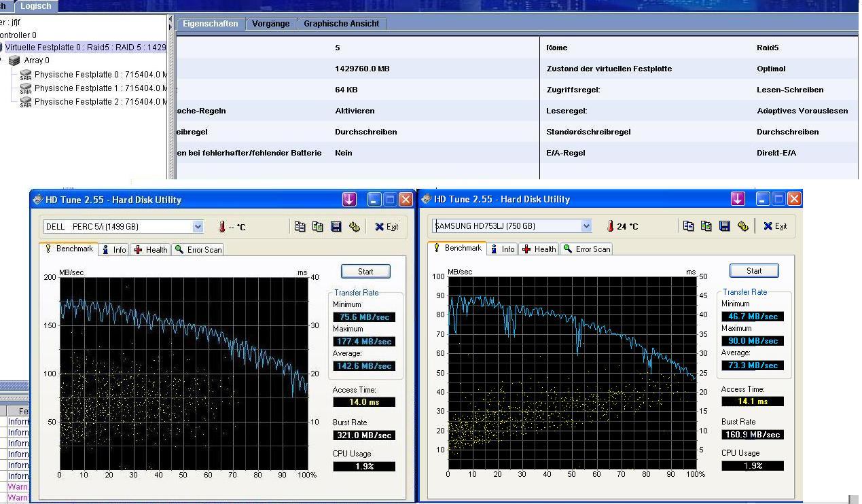The height and width of the screenshot is (504, 862).
Task: Click the burst rate value 321.0 MB/sec
Action: pyautogui.click(x=364, y=435)
